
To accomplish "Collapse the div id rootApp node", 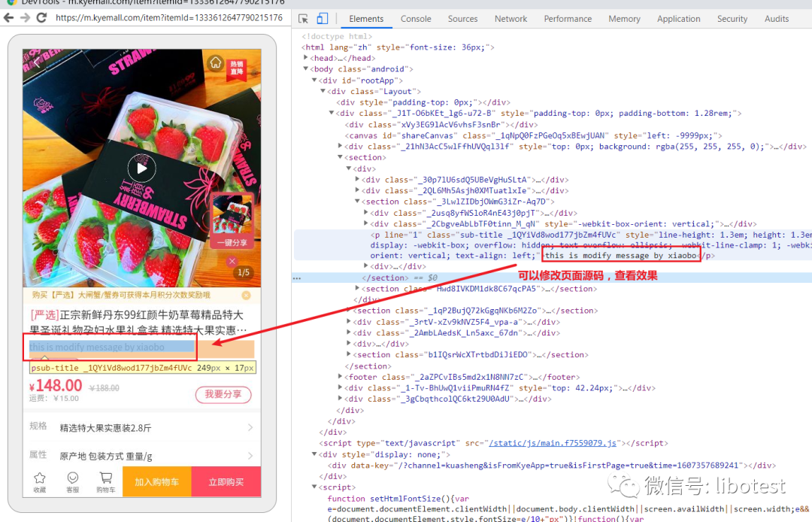I will 314,80.
